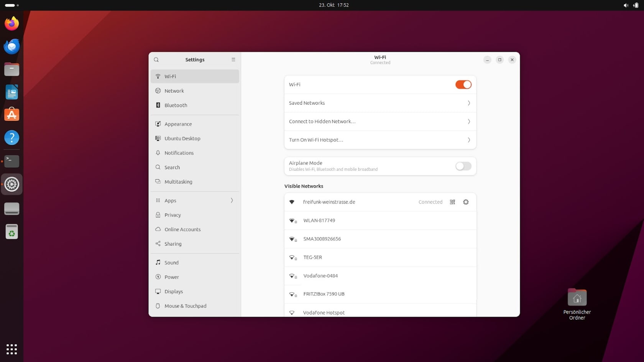Open the Terminal icon in the dock
Image resolution: width=644 pixels, height=362 pixels.
coord(11,161)
